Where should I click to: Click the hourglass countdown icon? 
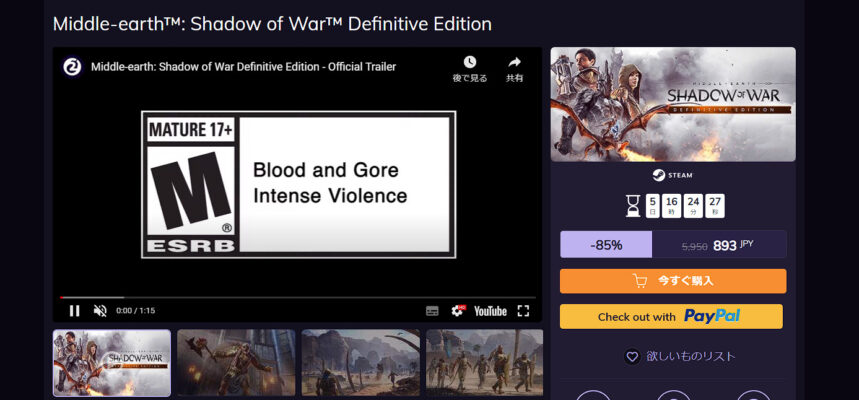tap(633, 206)
